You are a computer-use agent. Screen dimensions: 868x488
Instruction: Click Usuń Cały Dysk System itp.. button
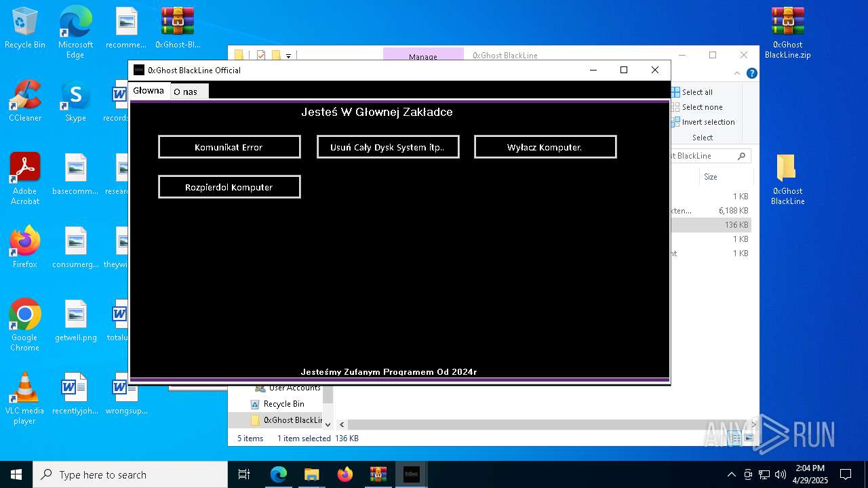pyautogui.click(x=388, y=147)
